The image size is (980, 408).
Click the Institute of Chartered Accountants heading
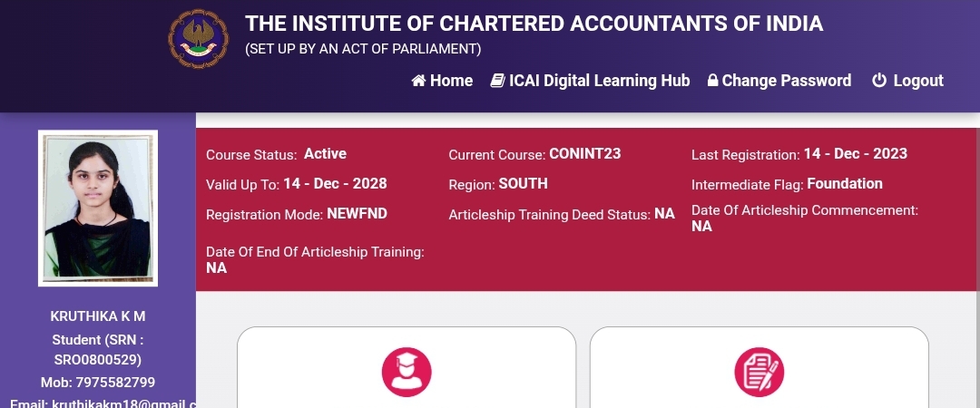[534, 24]
